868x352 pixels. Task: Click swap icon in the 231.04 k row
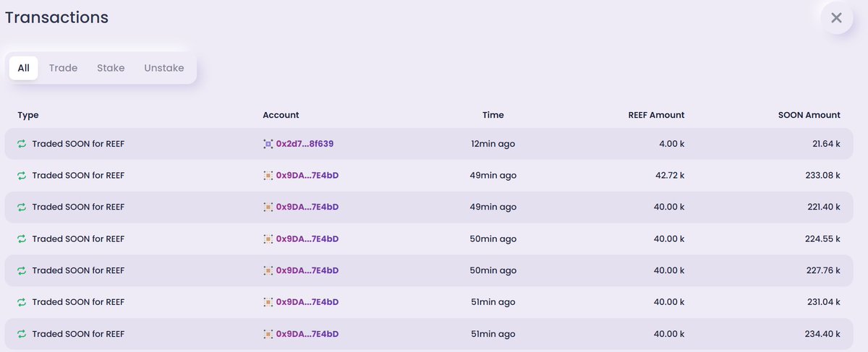[x=22, y=302]
